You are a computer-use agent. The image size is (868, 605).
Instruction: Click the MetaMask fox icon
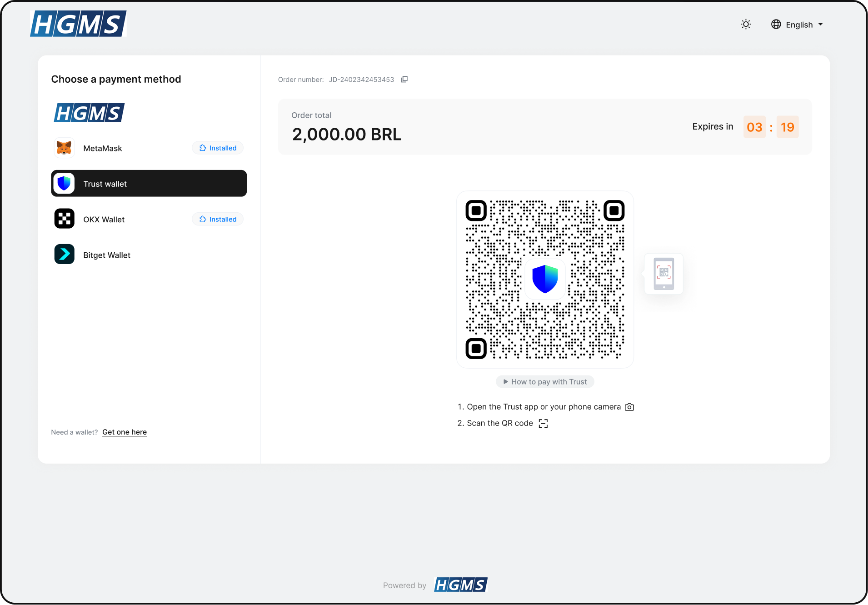[x=64, y=148]
